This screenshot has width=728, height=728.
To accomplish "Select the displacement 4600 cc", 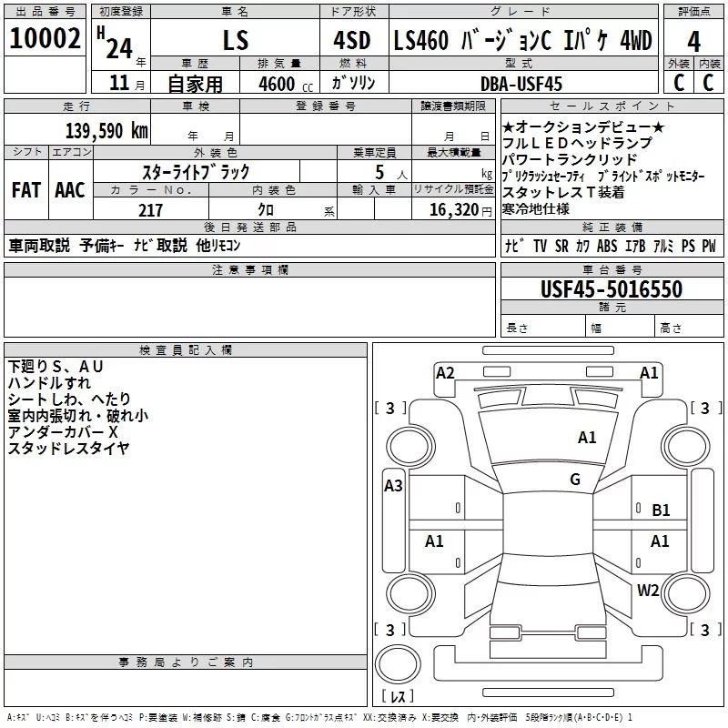I will (286, 84).
